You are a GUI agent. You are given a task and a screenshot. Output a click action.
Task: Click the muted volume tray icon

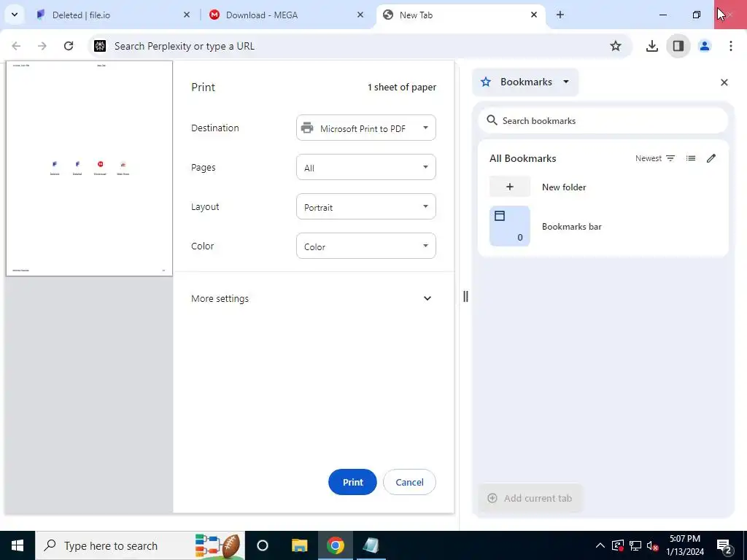click(x=653, y=545)
